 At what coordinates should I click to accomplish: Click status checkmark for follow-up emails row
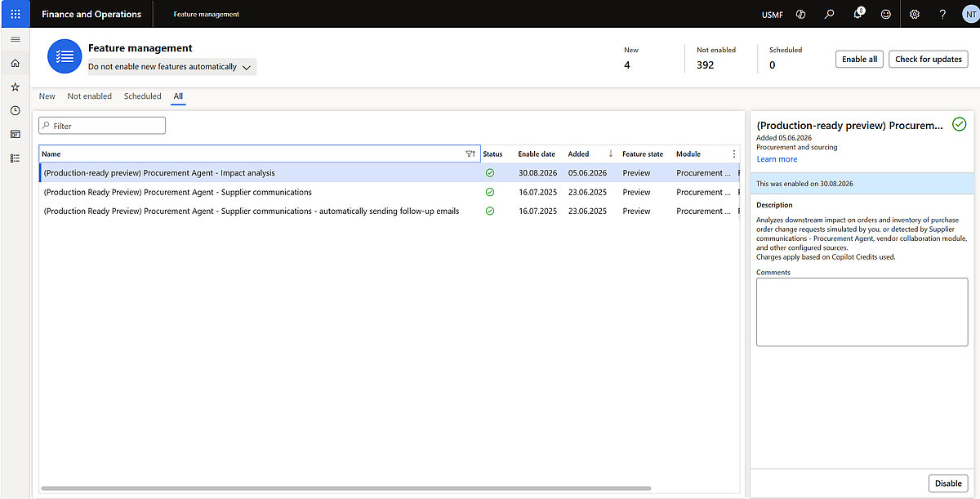coord(490,211)
